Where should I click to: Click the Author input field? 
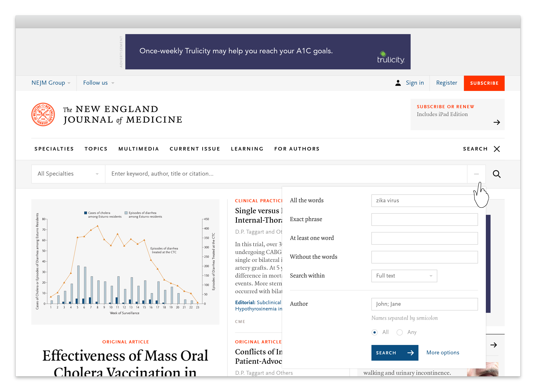coord(424,304)
